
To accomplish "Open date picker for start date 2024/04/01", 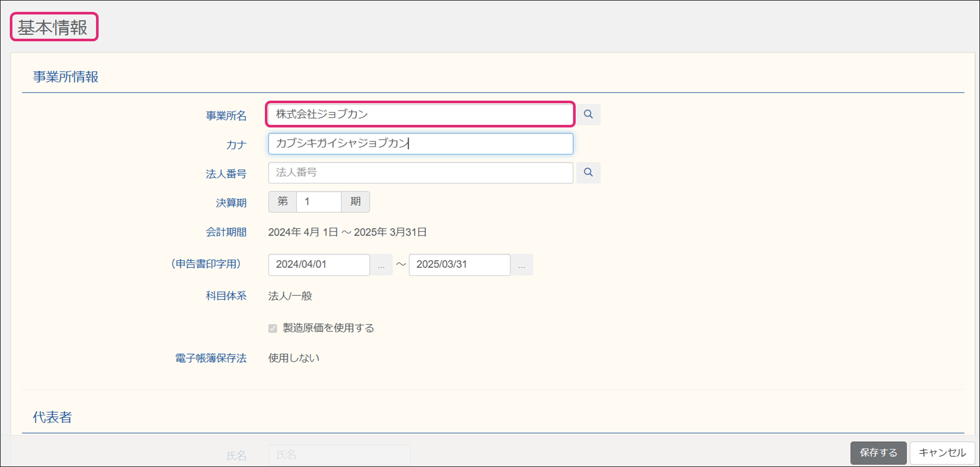I will pyautogui.click(x=381, y=265).
